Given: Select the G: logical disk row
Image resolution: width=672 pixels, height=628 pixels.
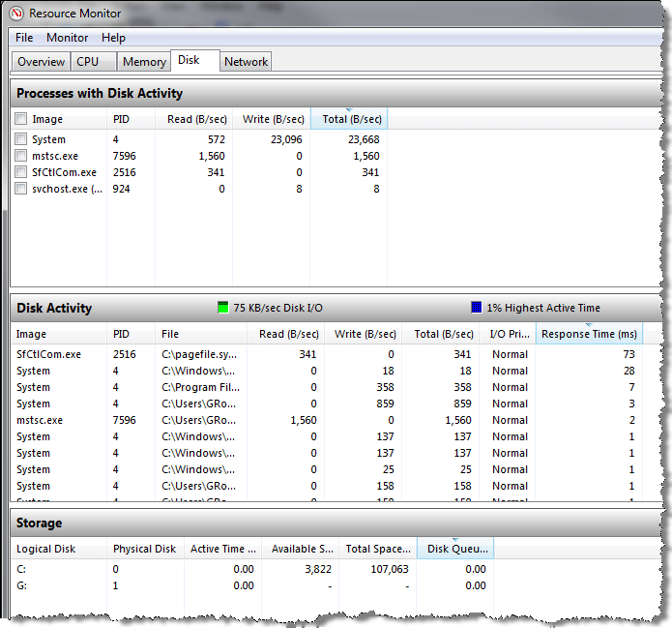Looking at the screenshot, I should pos(252,585).
